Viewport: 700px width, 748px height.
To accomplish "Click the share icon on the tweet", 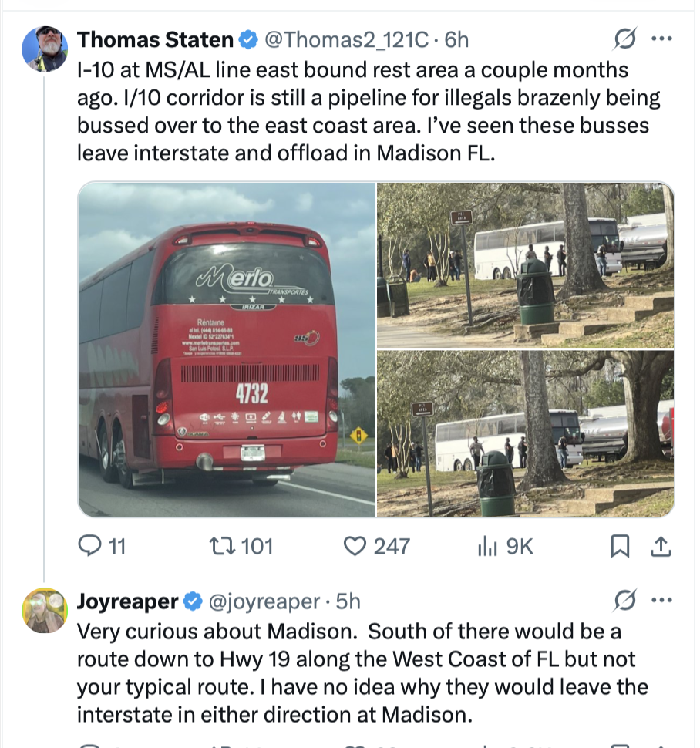I will click(659, 546).
